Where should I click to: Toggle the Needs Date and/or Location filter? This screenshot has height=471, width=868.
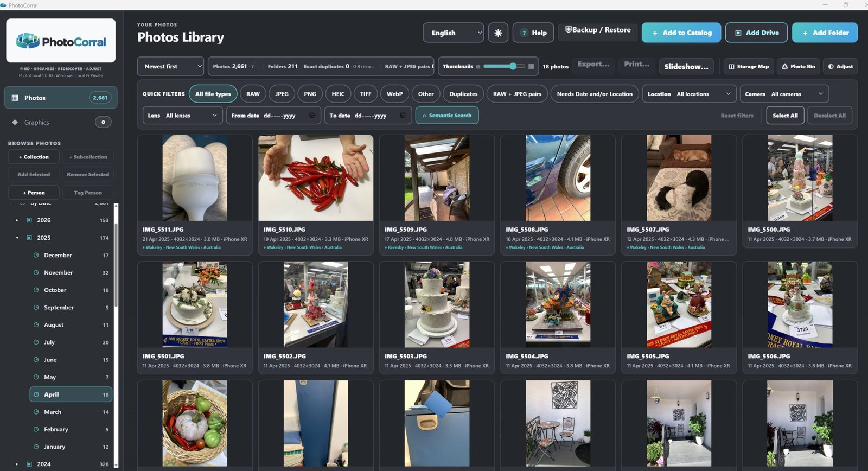pos(595,94)
